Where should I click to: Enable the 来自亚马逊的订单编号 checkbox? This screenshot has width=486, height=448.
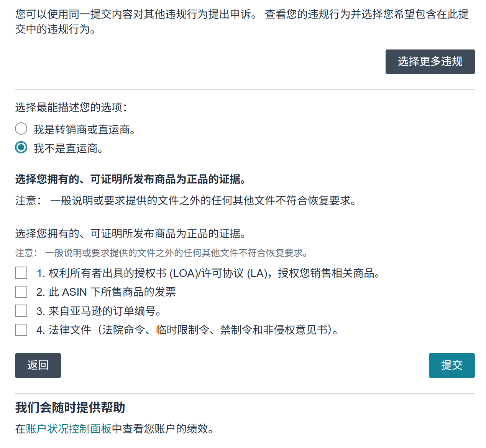point(21,311)
